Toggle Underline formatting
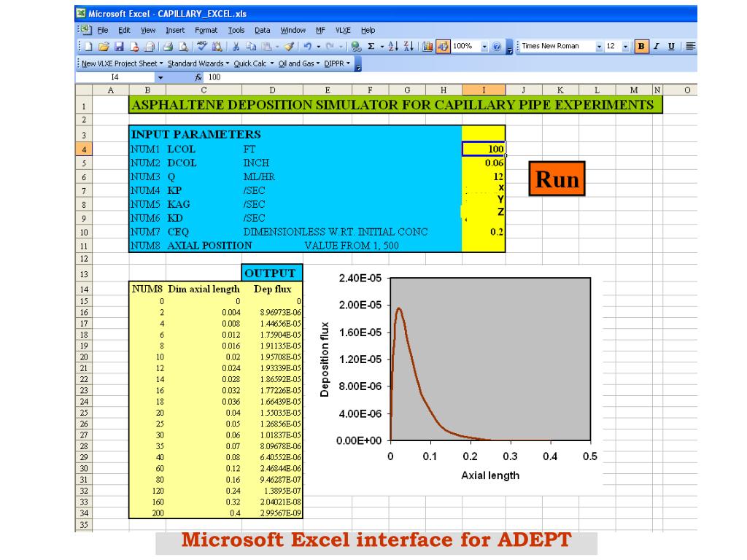Screen dimensions: 747x560 [x=671, y=46]
